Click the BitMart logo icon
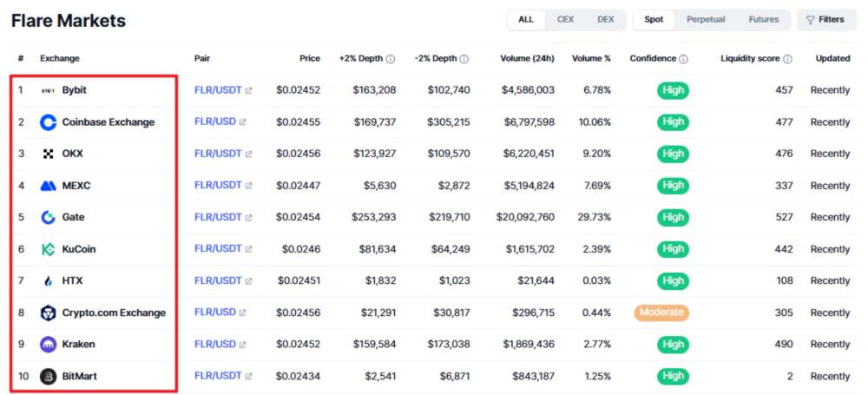The height and width of the screenshot is (395, 868). pos(48,376)
